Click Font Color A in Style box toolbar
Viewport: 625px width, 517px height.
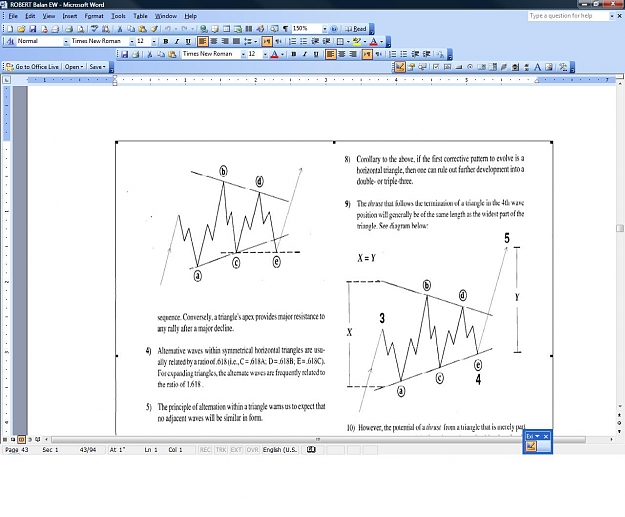[373, 41]
